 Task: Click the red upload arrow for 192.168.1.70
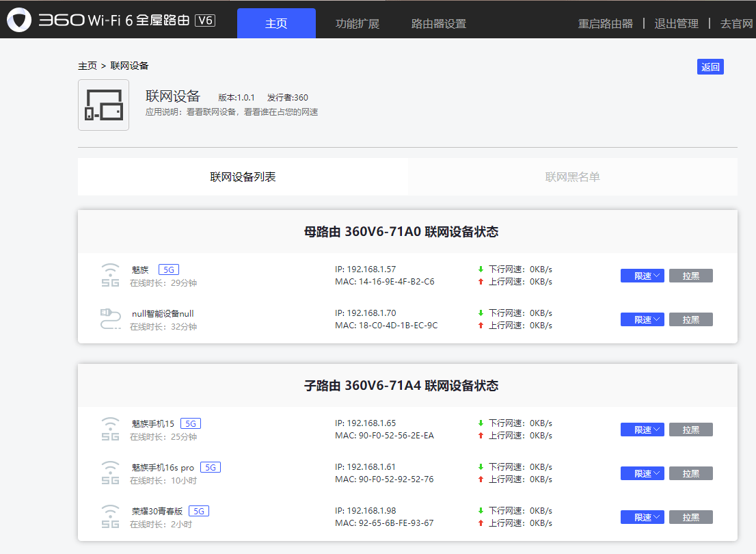coord(481,326)
